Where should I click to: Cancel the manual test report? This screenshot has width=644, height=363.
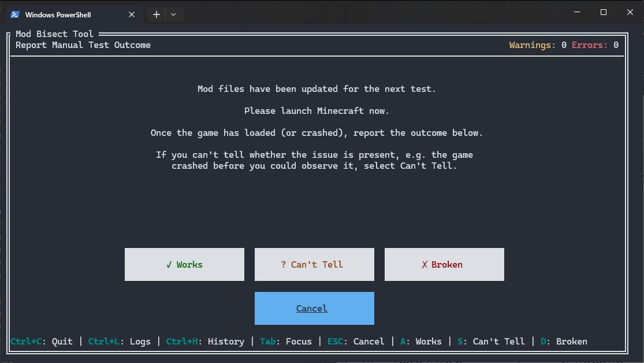point(314,308)
